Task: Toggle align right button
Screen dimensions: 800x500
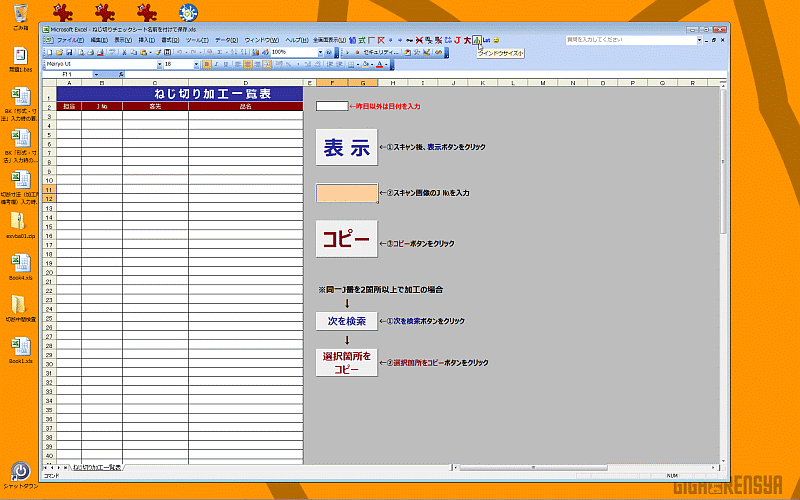Action: tap(257, 64)
